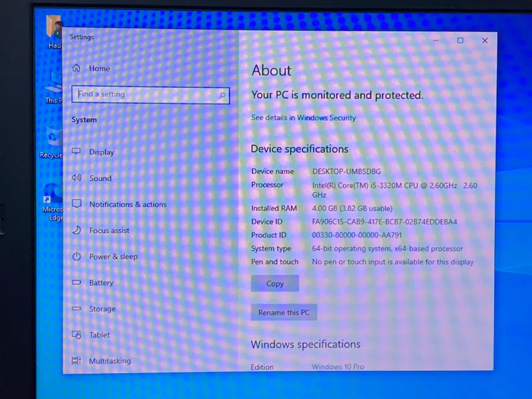Image resolution: width=532 pixels, height=399 pixels.
Task: Open Tablet settings
Action: tap(99, 335)
